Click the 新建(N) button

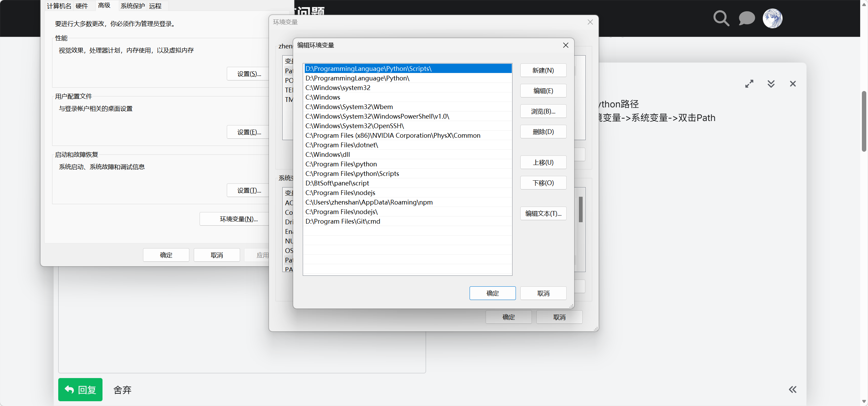point(543,71)
